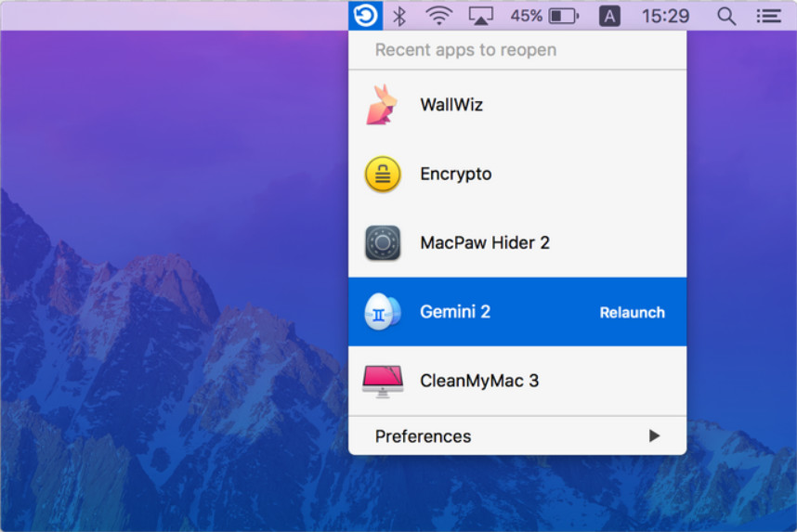This screenshot has width=797, height=532.
Task: Click Relaunch next to Gemini 2
Action: (632, 313)
